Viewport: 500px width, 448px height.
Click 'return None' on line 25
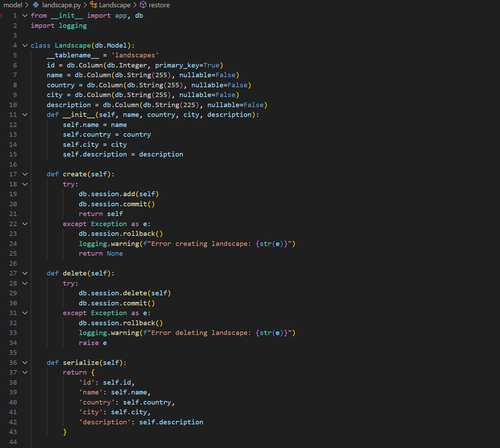coord(101,253)
